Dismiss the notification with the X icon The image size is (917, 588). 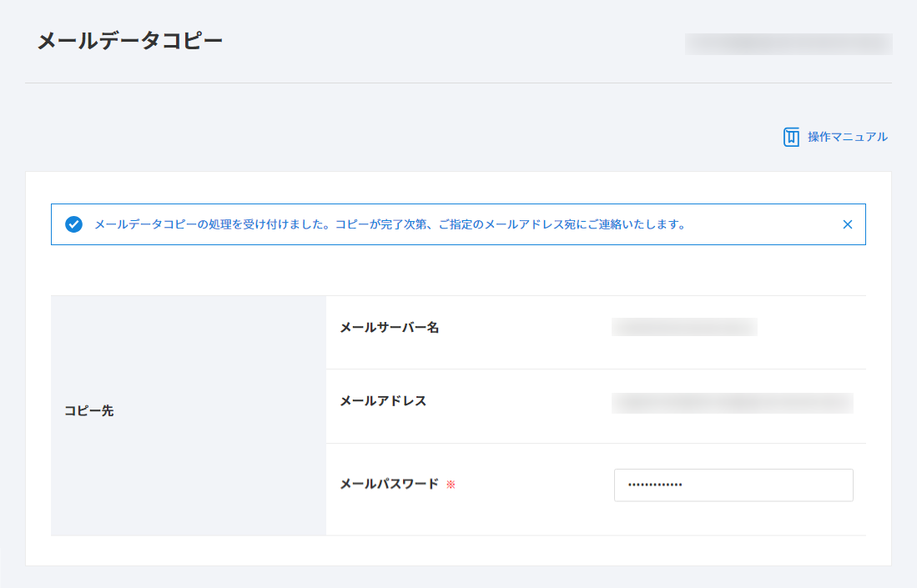pyautogui.click(x=847, y=224)
